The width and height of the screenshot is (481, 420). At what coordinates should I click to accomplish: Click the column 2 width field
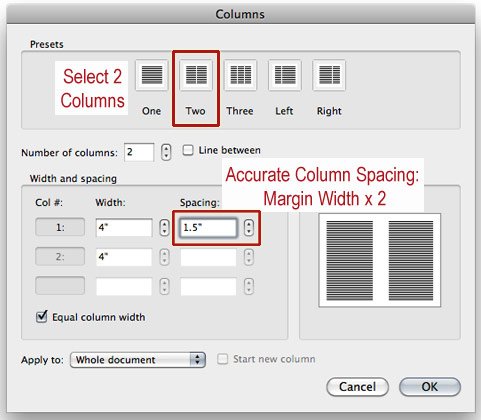click(x=124, y=257)
